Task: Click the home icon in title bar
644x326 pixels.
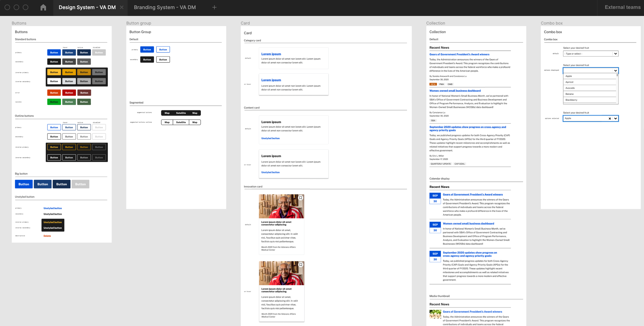Action: (x=43, y=7)
